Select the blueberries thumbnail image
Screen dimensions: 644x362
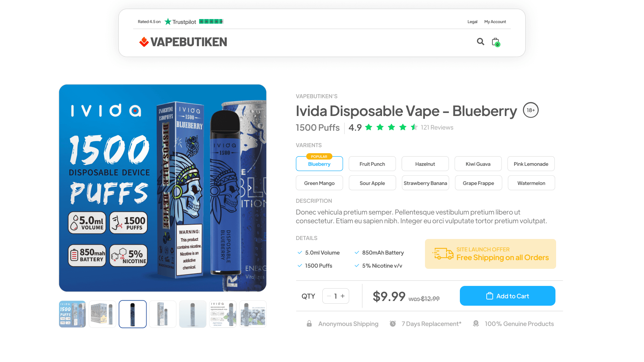coord(253,314)
